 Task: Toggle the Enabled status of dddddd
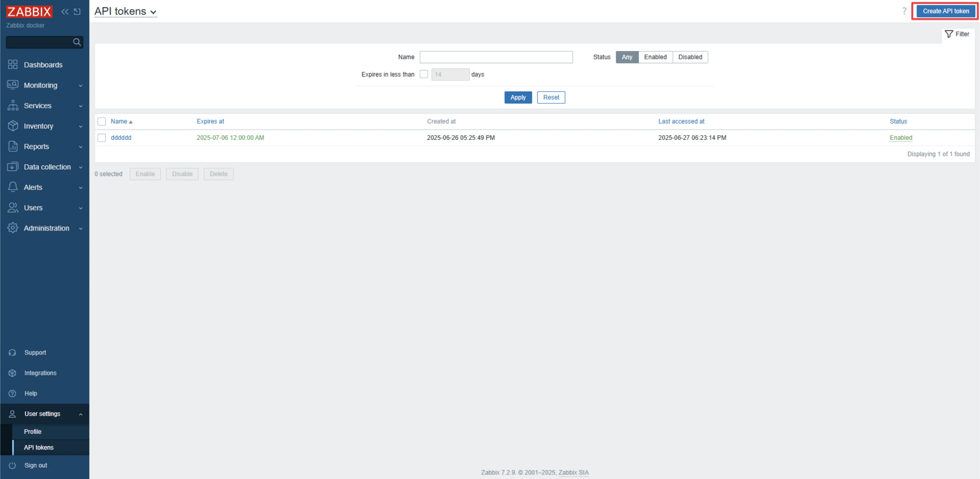point(901,138)
